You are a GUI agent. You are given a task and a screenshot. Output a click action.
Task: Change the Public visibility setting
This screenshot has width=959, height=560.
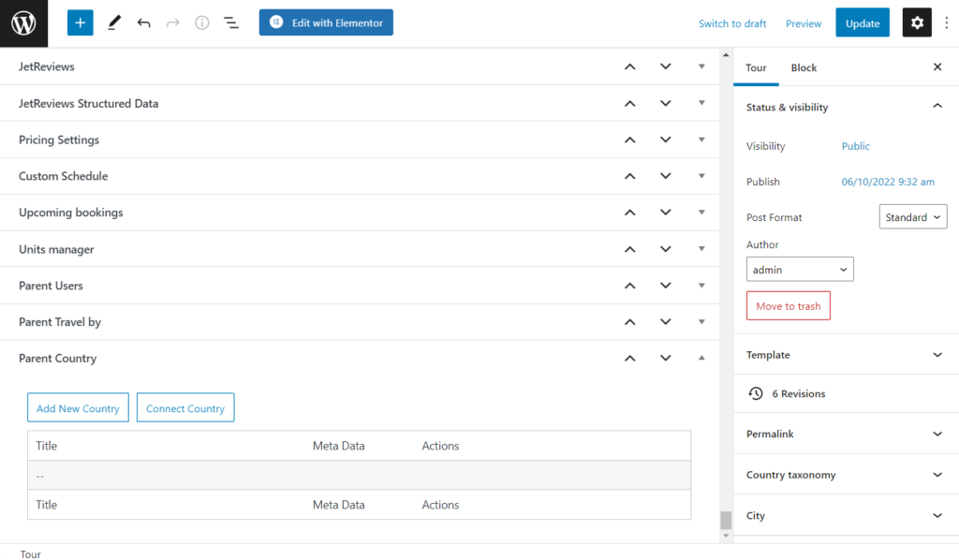click(855, 146)
